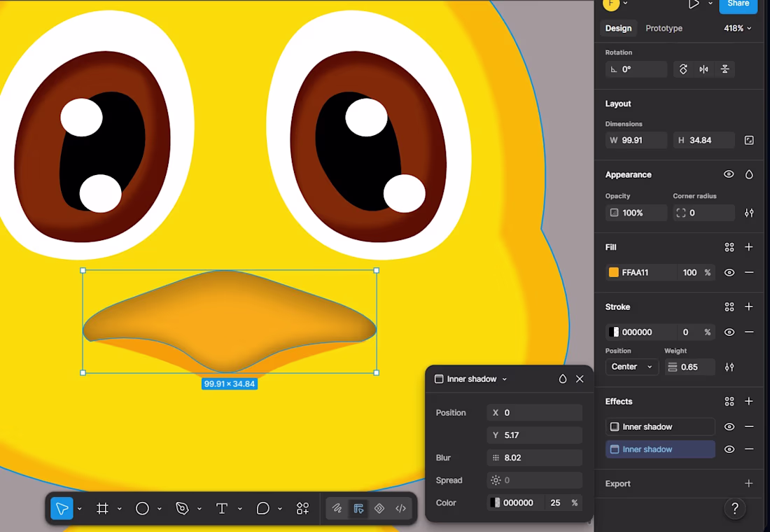
Task: Switch to Dev Mode code icon
Action: tap(400, 508)
